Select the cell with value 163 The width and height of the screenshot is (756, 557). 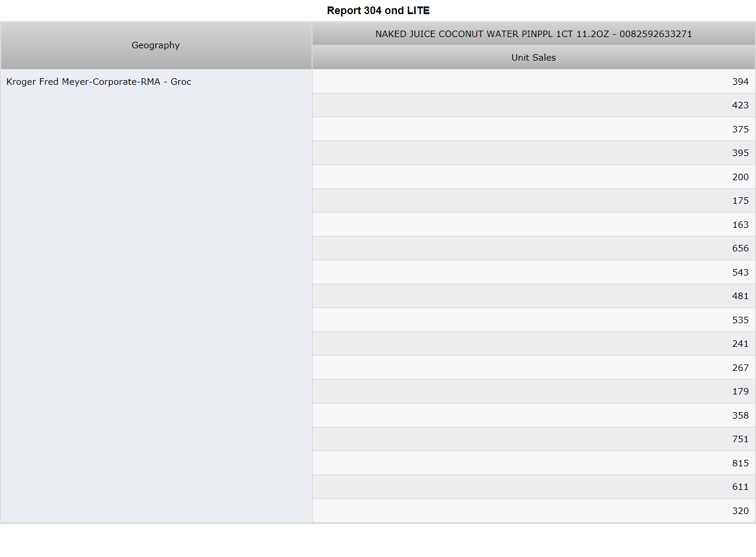pyautogui.click(x=533, y=224)
